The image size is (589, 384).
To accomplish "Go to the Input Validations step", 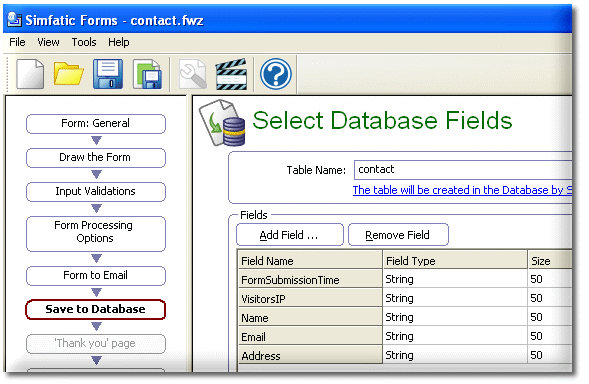I will point(96,192).
